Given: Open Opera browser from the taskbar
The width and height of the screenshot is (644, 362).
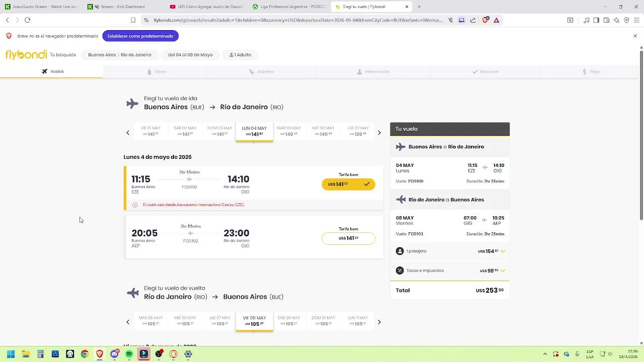Looking at the screenshot, I should tap(174, 354).
